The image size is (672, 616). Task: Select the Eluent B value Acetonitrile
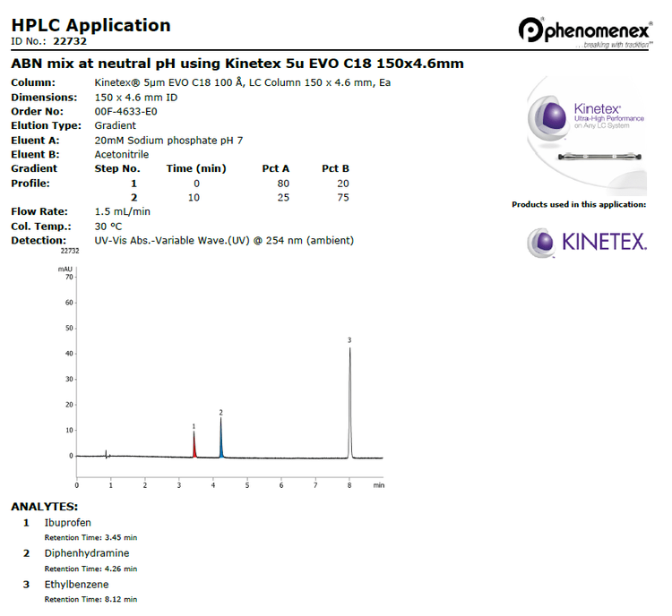(x=122, y=155)
